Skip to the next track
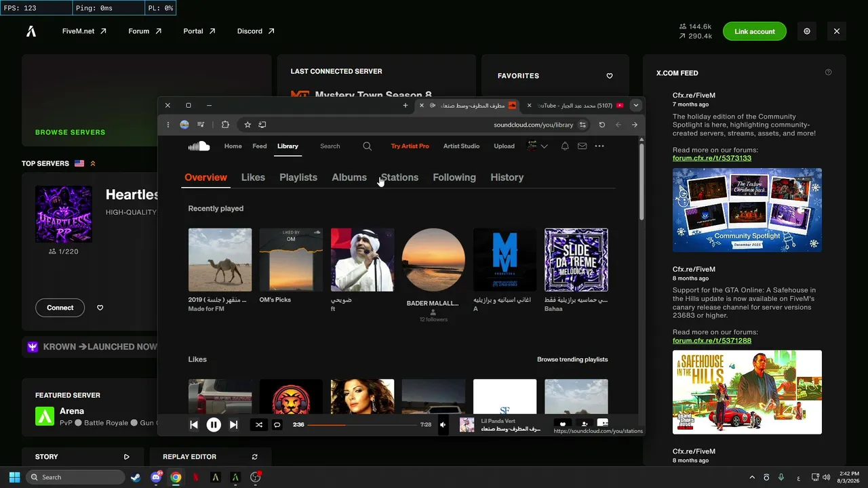This screenshot has height=488, width=868. point(233,425)
